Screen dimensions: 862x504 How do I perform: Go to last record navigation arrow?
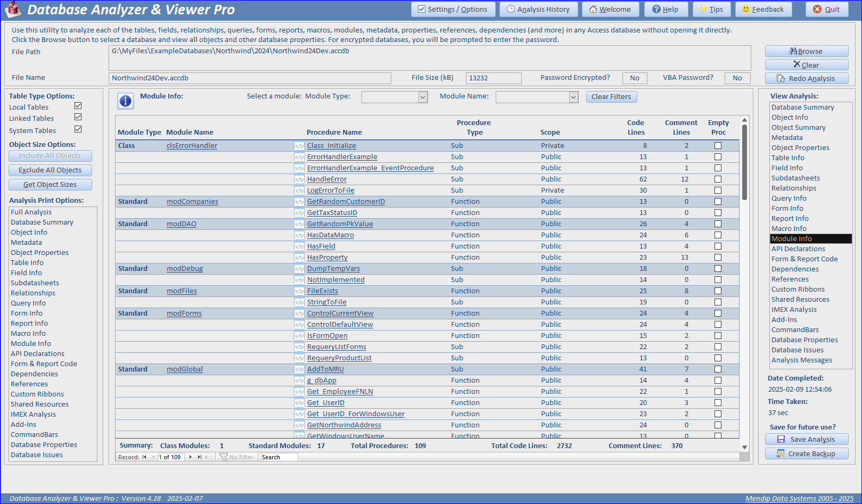tap(200, 457)
